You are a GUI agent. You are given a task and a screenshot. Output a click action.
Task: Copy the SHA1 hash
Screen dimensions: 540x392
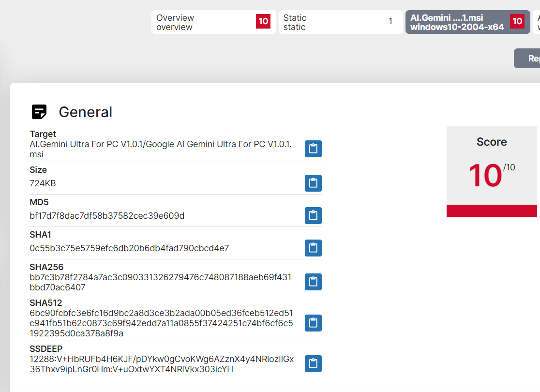(x=313, y=248)
